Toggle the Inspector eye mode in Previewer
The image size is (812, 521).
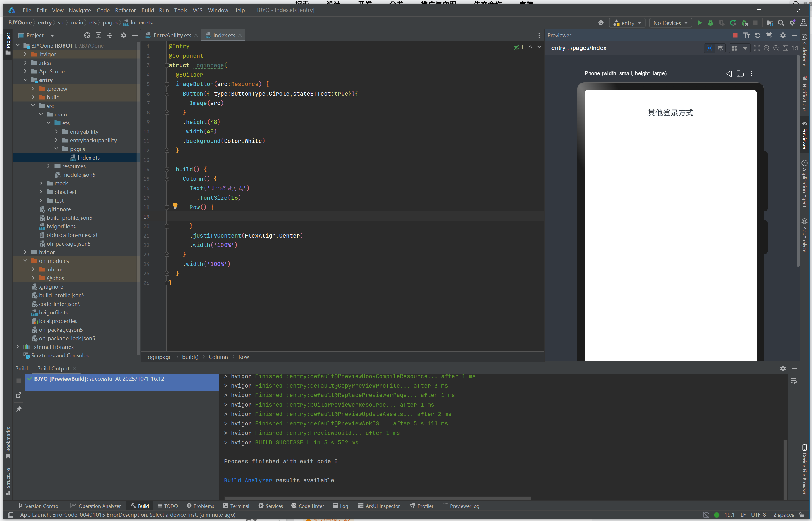(x=709, y=48)
